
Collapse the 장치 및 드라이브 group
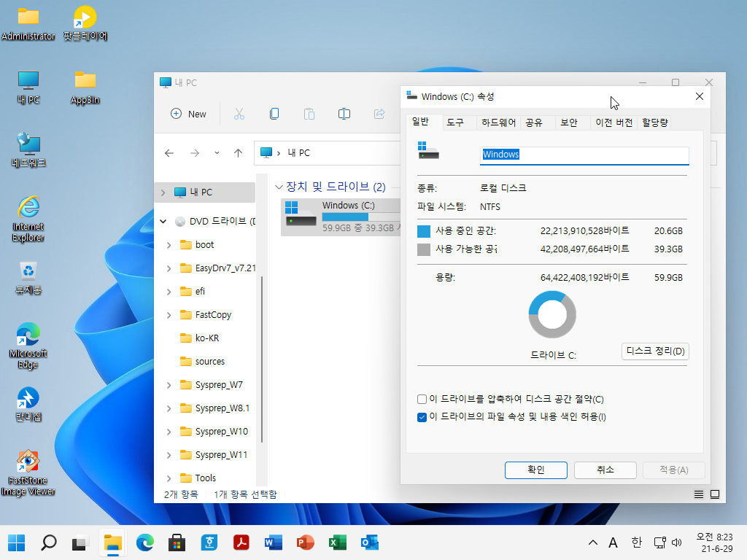[279, 187]
